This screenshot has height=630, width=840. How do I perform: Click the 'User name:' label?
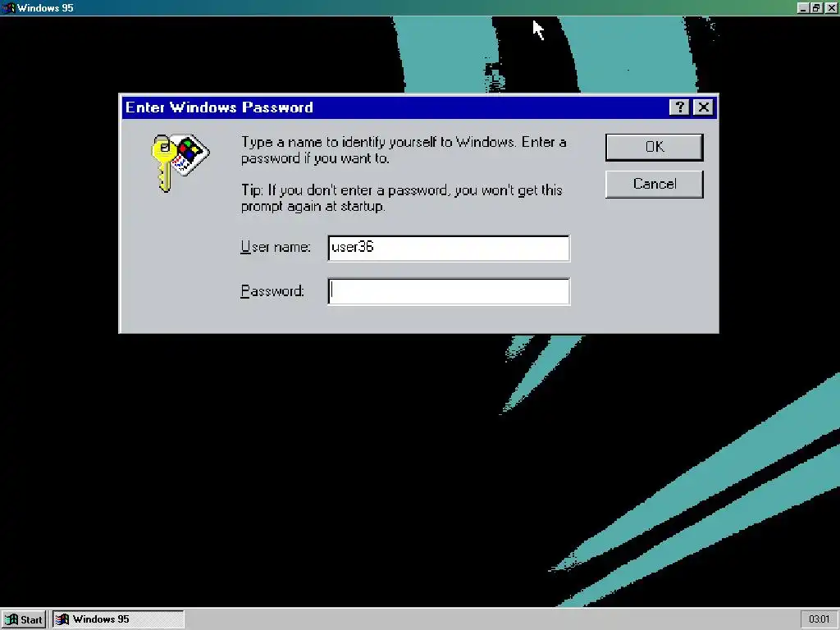(x=276, y=247)
